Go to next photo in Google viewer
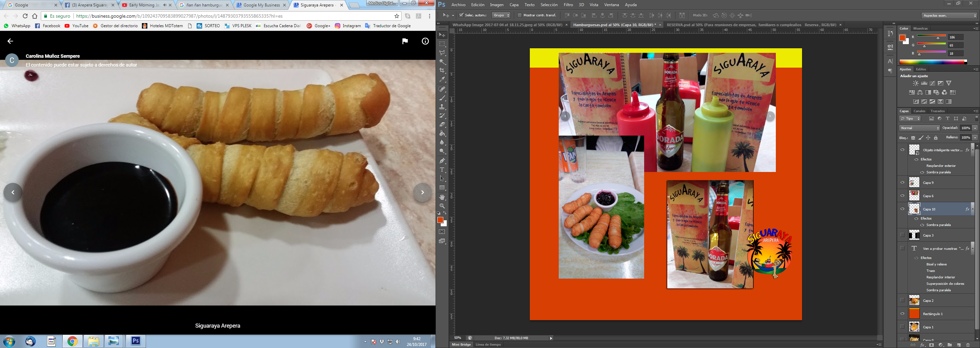Viewport: 980px width, 348px height. [422, 193]
